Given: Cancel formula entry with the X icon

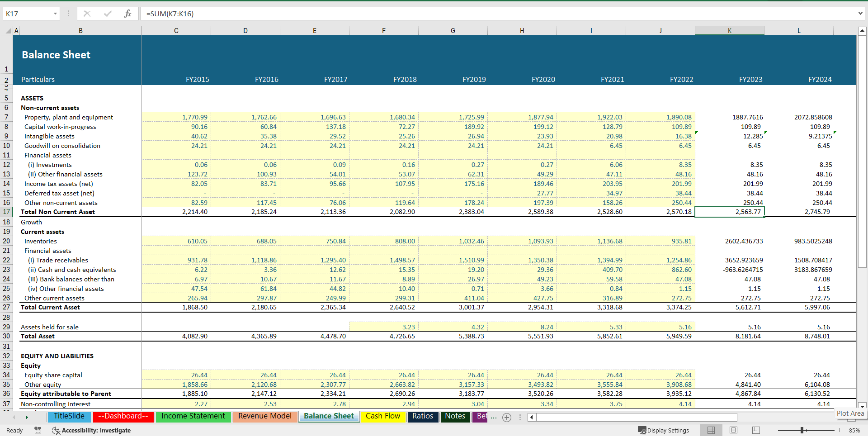Looking at the screenshot, I should click(87, 14).
